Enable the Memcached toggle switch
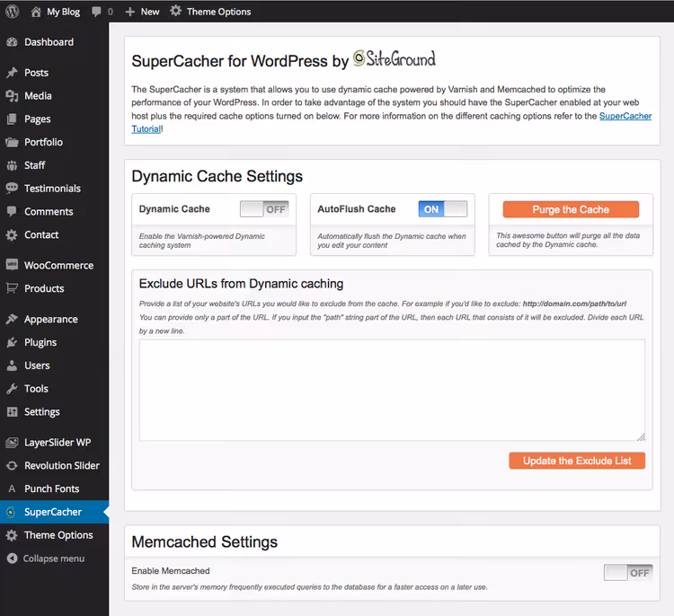674x616 pixels. click(628, 573)
